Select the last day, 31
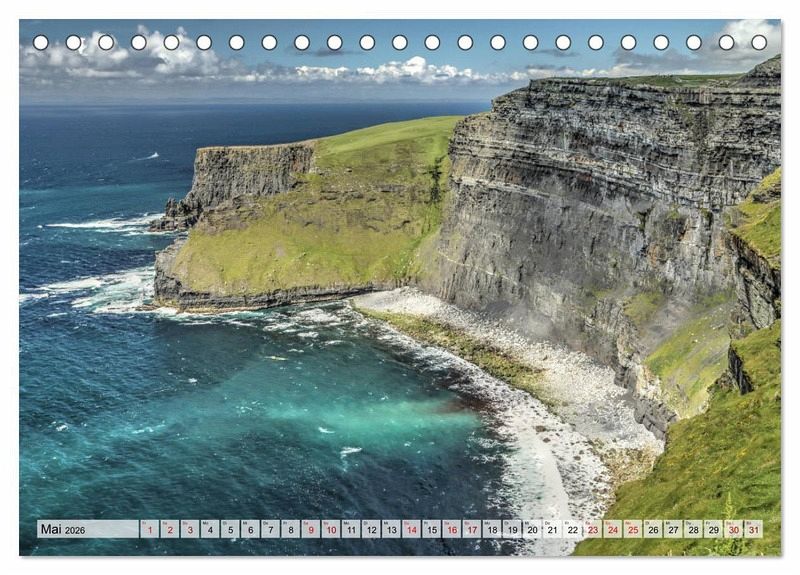The image size is (800, 575). click(x=753, y=530)
